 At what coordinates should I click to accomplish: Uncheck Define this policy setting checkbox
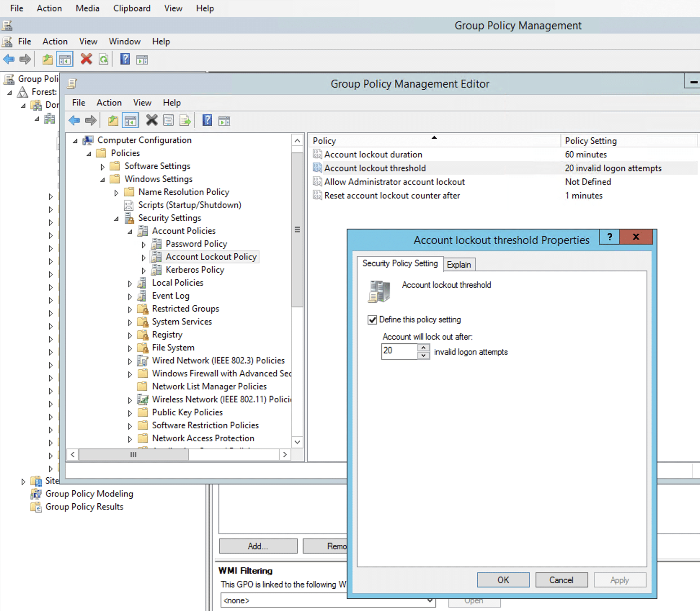pos(372,320)
